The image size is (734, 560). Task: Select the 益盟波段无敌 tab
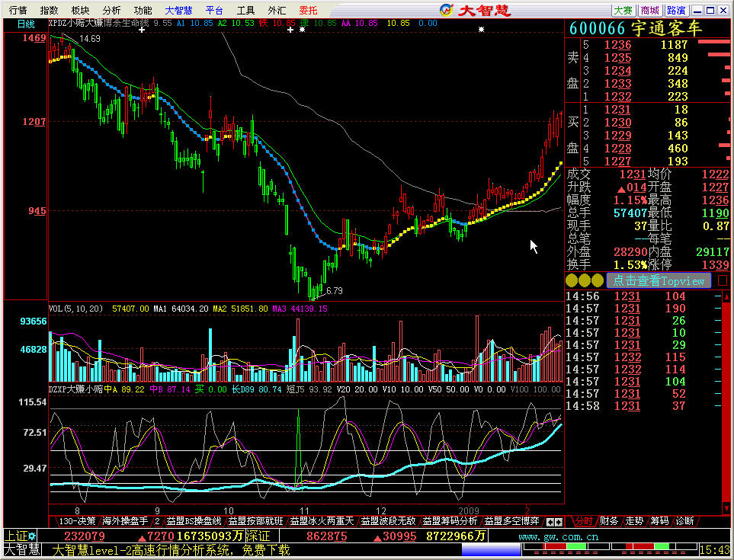388,520
